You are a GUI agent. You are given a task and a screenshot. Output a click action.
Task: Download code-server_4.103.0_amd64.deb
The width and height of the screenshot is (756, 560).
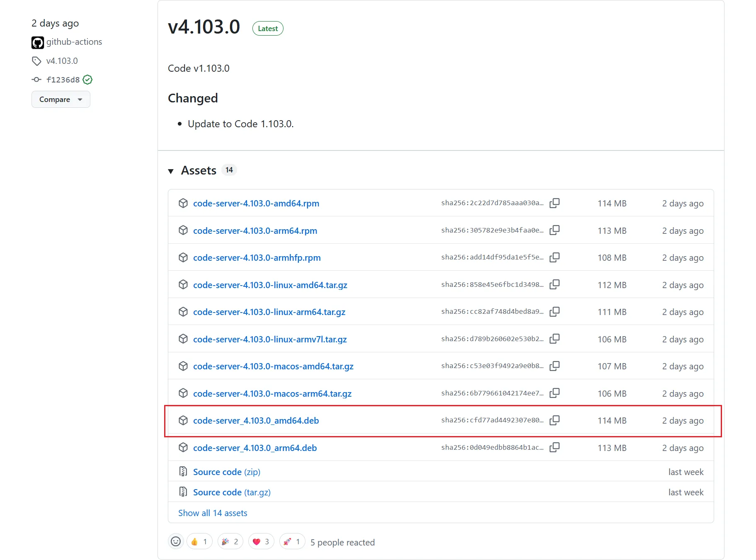[x=256, y=421]
